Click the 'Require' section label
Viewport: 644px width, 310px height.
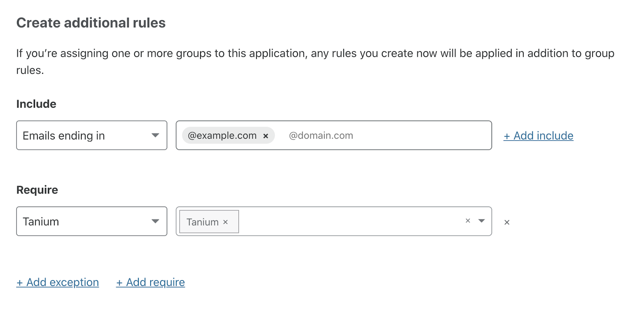click(x=37, y=190)
